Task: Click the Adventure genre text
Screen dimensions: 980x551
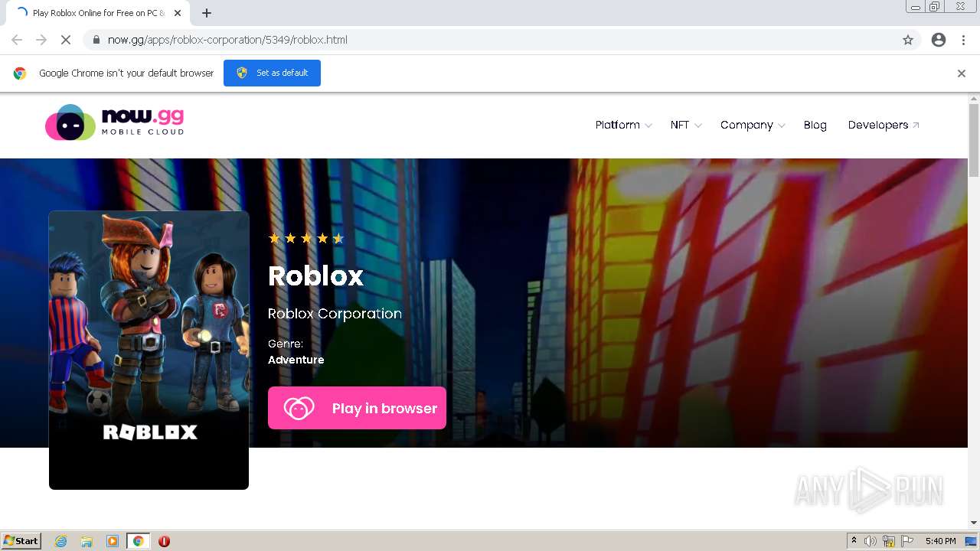Action: (x=296, y=360)
